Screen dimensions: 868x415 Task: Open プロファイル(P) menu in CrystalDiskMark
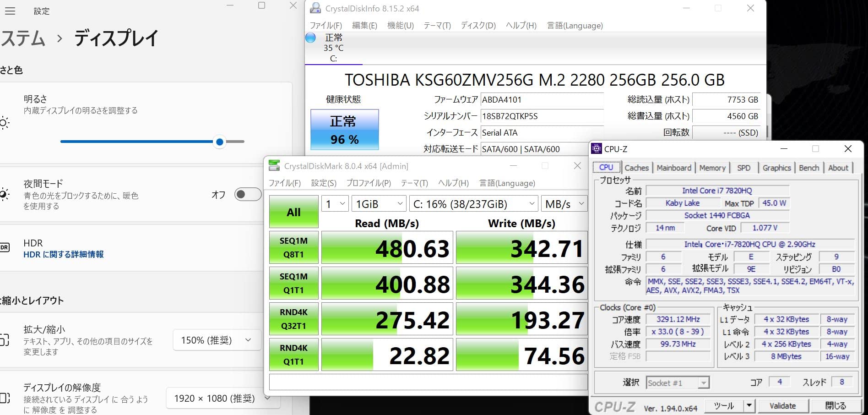pyautogui.click(x=369, y=183)
